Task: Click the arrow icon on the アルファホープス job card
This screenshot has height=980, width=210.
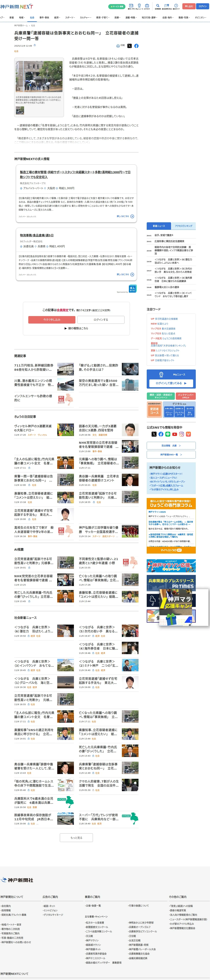Action: point(132,216)
